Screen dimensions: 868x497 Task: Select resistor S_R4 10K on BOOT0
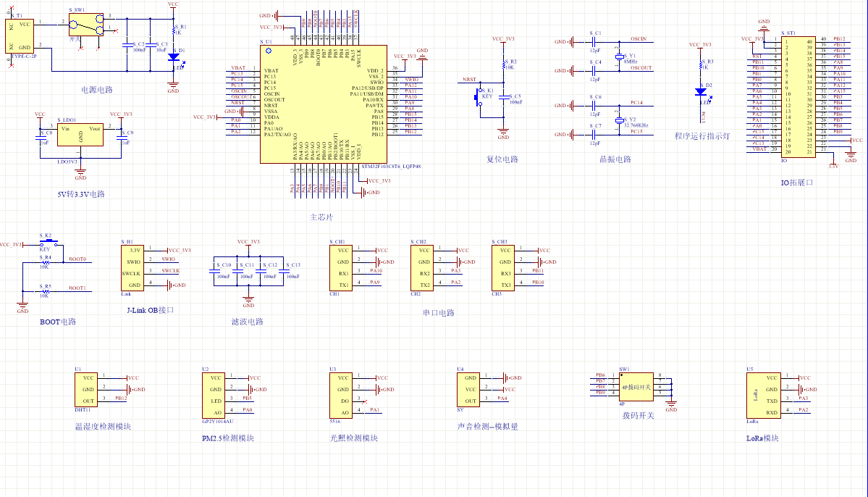(x=46, y=263)
